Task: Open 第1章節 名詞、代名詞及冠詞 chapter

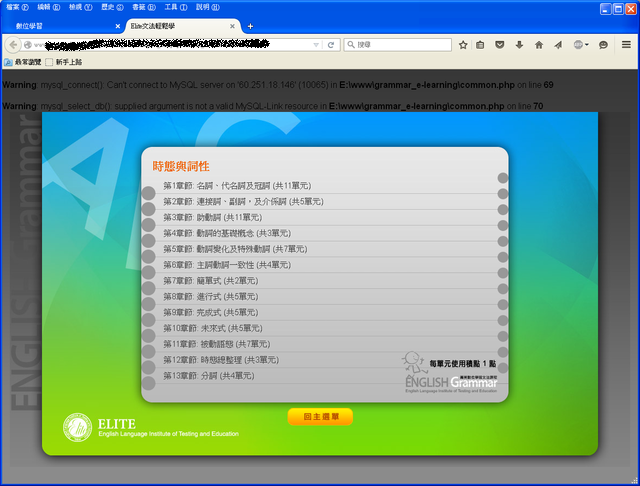Action: [x=237, y=186]
